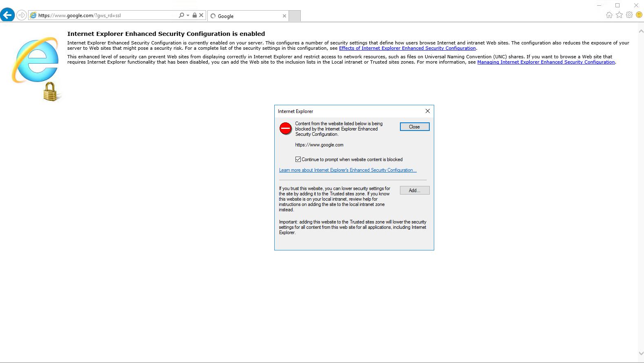Image resolution: width=644 pixels, height=363 pixels.
Task: Click the search magnifier in address bar
Action: pos(181,15)
